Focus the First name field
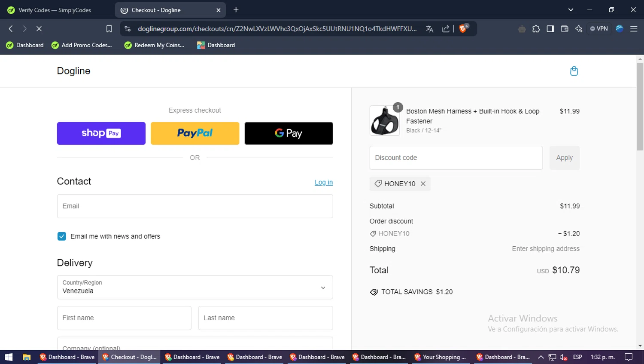Viewport: 644px width, 364px height. [124, 318]
